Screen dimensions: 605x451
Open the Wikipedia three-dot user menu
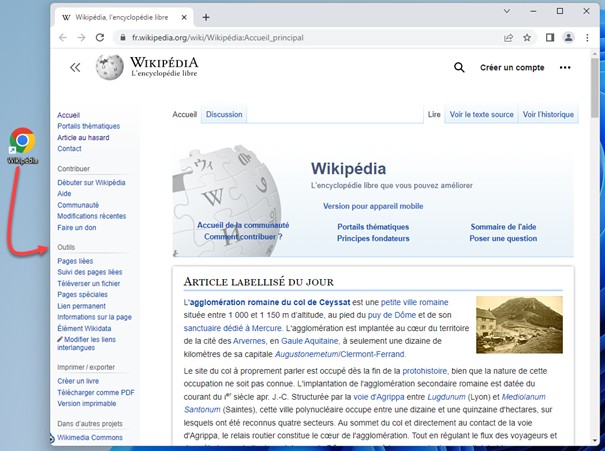[565, 67]
